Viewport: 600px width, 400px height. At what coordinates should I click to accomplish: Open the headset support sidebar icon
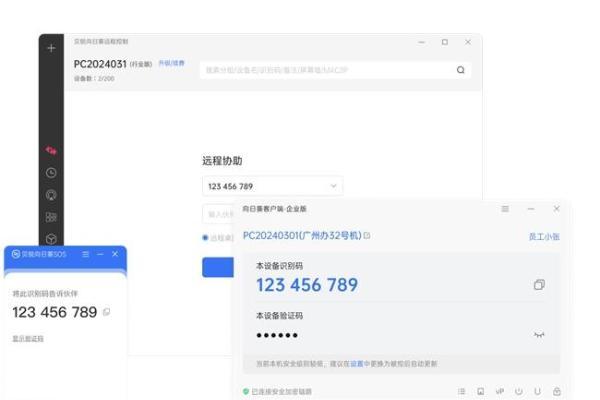[x=51, y=195]
